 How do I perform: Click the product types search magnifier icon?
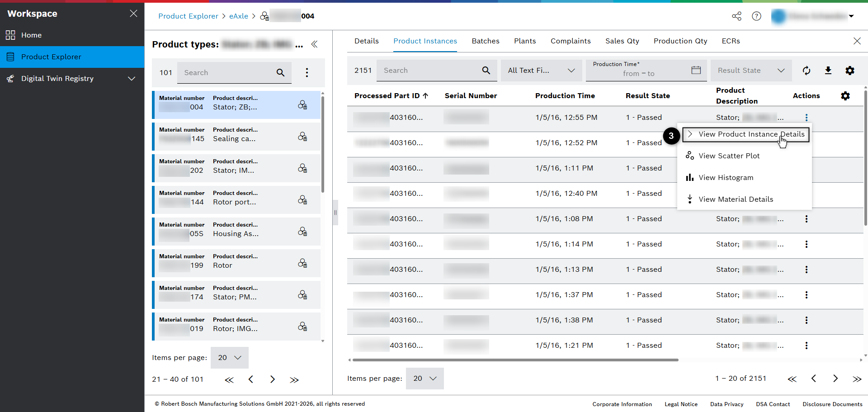click(x=280, y=73)
